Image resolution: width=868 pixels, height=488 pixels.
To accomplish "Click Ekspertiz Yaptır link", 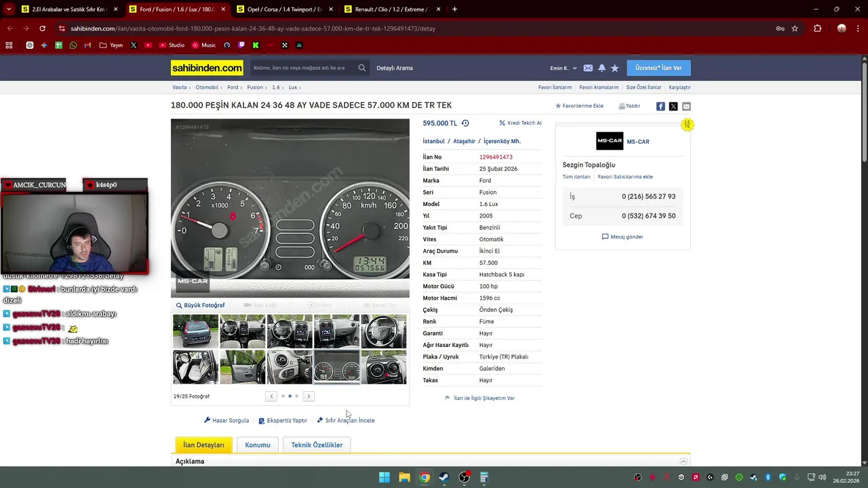I will click(283, 420).
